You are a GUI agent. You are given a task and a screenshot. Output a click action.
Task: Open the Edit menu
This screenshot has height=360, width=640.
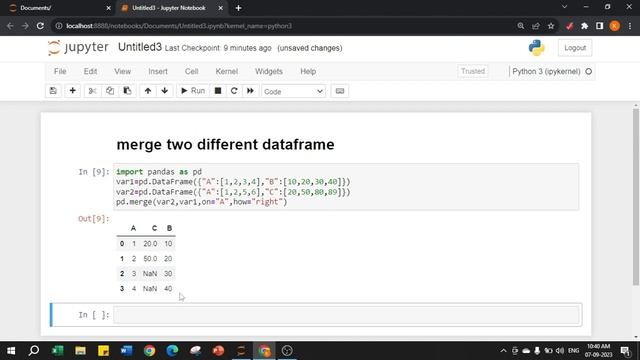tap(90, 71)
